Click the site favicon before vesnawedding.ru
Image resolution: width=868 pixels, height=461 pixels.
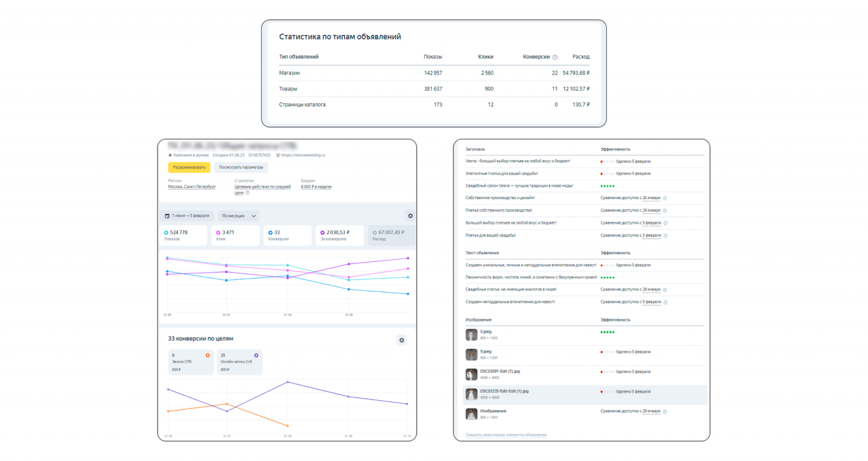point(278,155)
